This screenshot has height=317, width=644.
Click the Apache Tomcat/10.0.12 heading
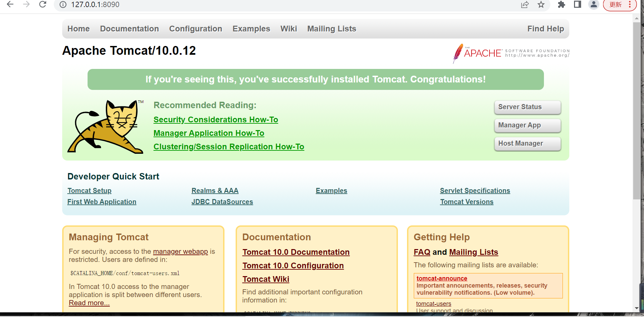pos(129,51)
